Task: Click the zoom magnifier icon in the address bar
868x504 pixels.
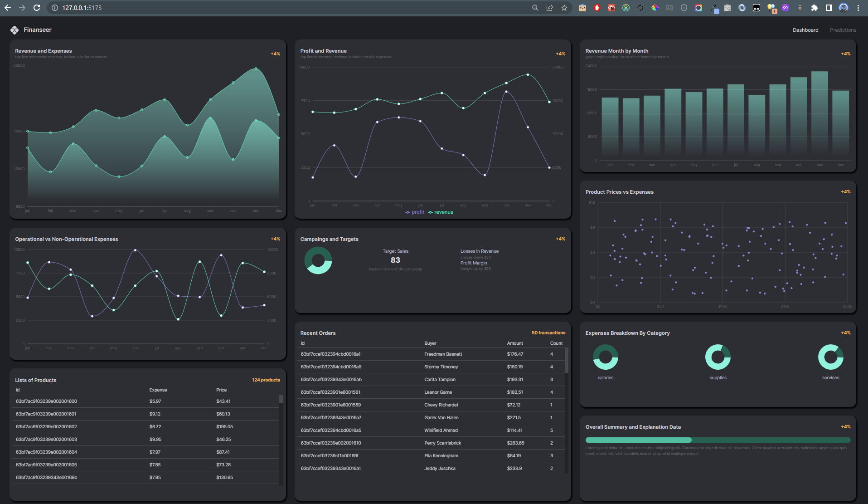Action: pyautogui.click(x=535, y=8)
